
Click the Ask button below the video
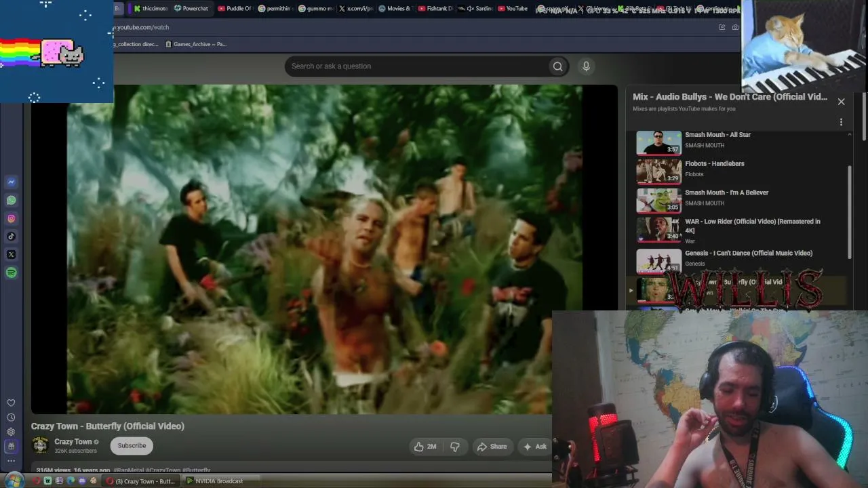tap(534, 447)
